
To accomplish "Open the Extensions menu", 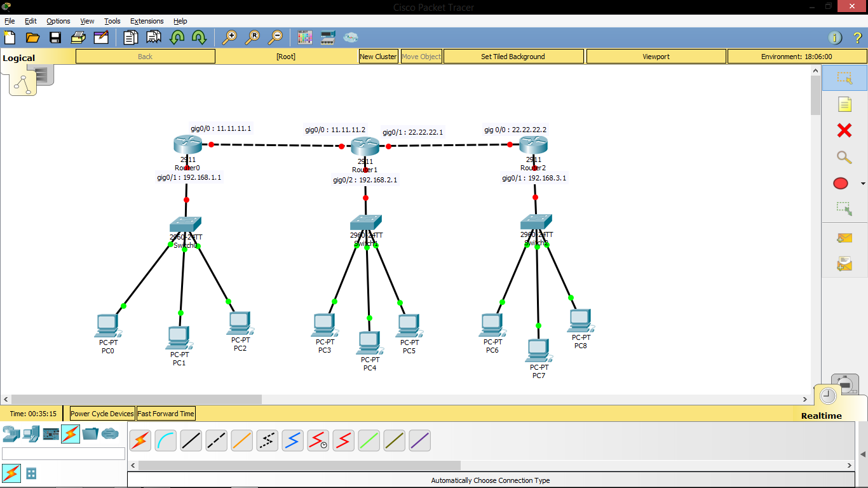I will coord(147,21).
